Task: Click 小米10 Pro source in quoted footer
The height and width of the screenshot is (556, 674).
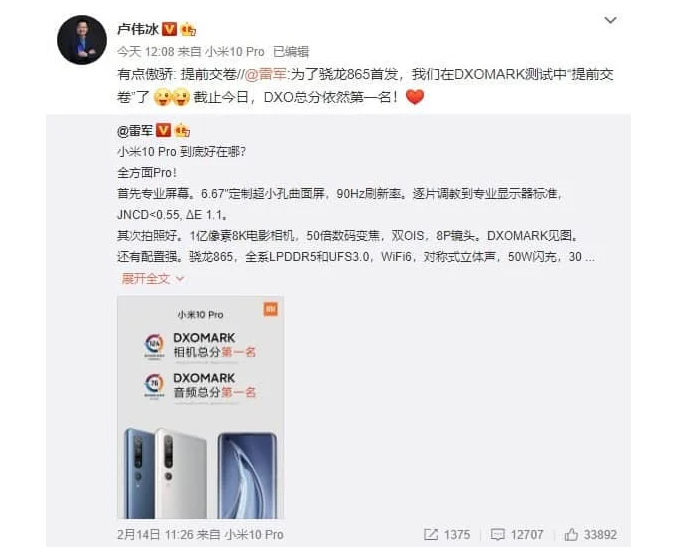Action: [254, 534]
